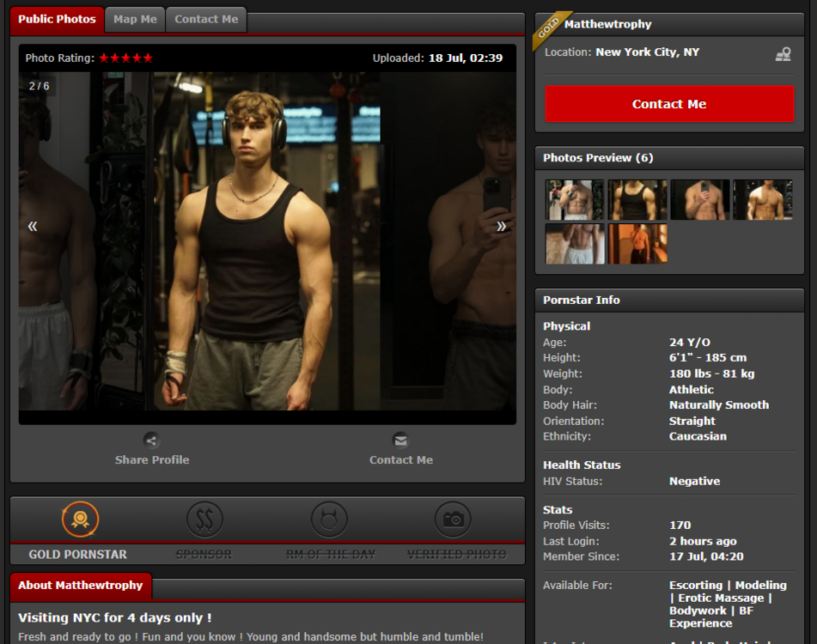Click the map location icon beside New York City
This screenshot has height=644, width=817.
coord(783,54)
